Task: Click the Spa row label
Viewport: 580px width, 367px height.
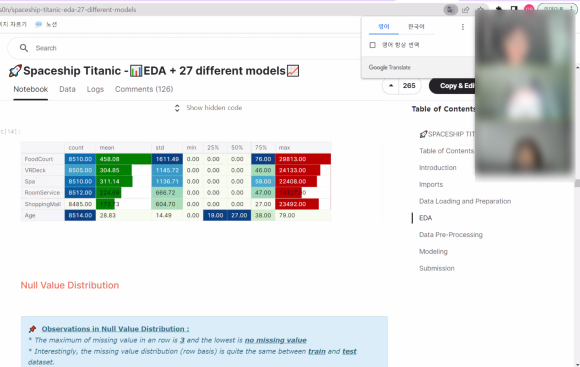Action: click(x=30, y=182)
